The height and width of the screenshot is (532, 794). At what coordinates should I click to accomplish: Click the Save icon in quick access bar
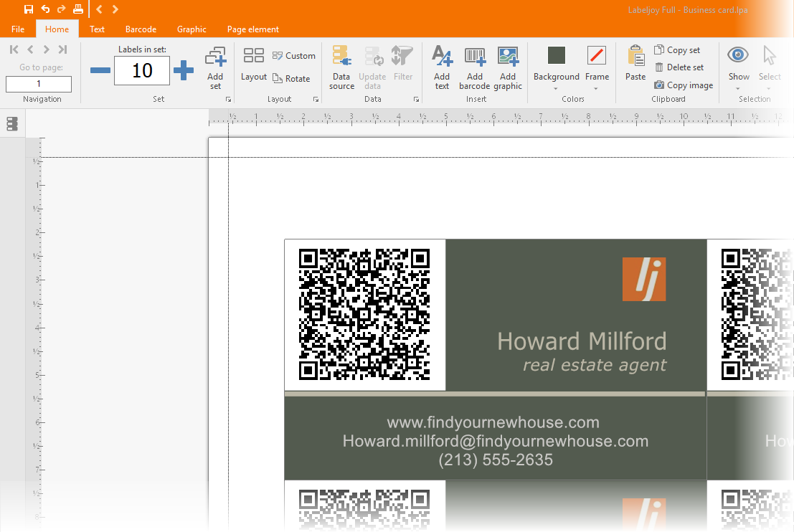tap(29, 9)
